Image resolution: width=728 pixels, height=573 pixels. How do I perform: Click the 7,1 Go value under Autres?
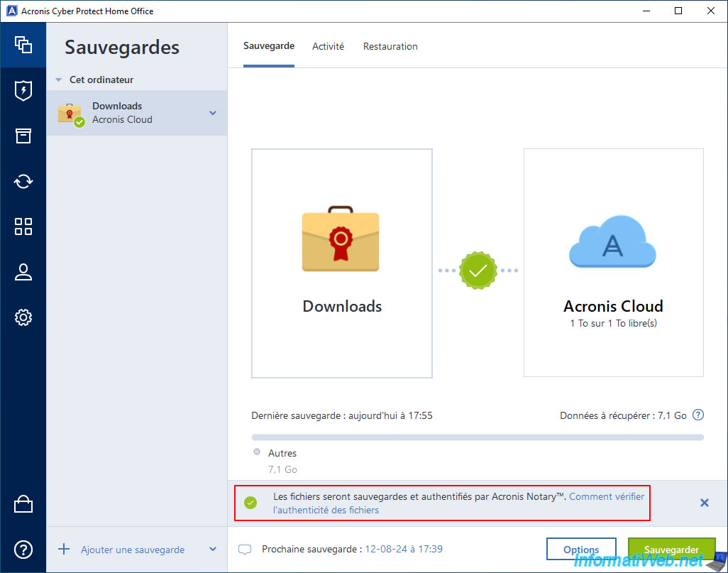282,469
